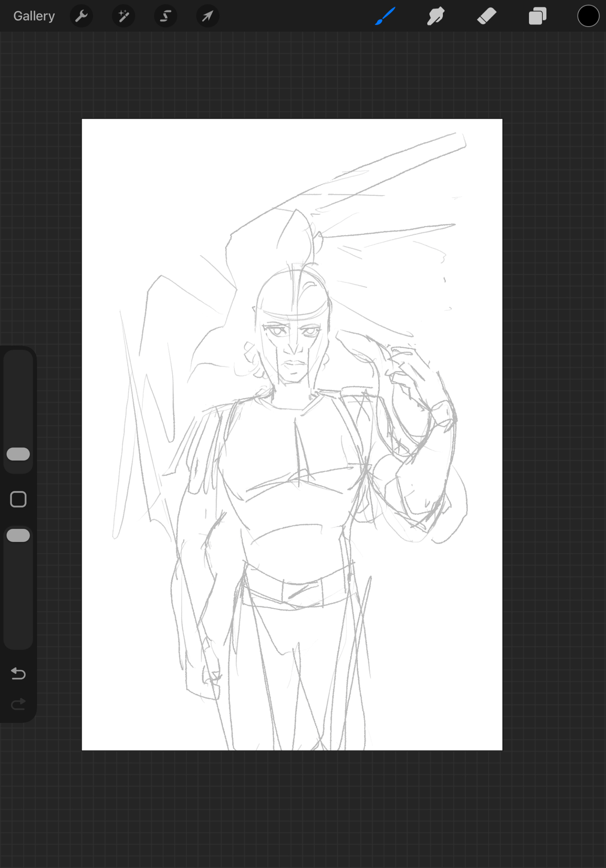Viewport: 606px width, 868px height.
Task: Select the Brush tool
Action: click(x=385, y=16)
